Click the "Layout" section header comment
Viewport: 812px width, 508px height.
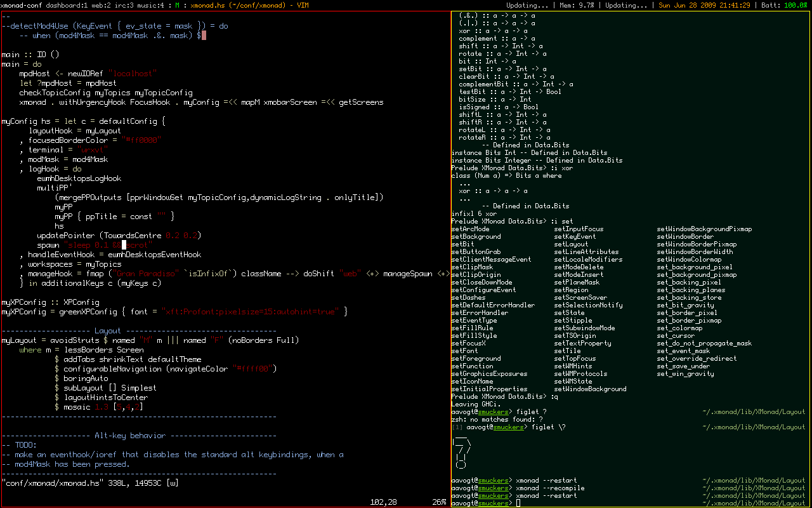click(x=108, y=331)
